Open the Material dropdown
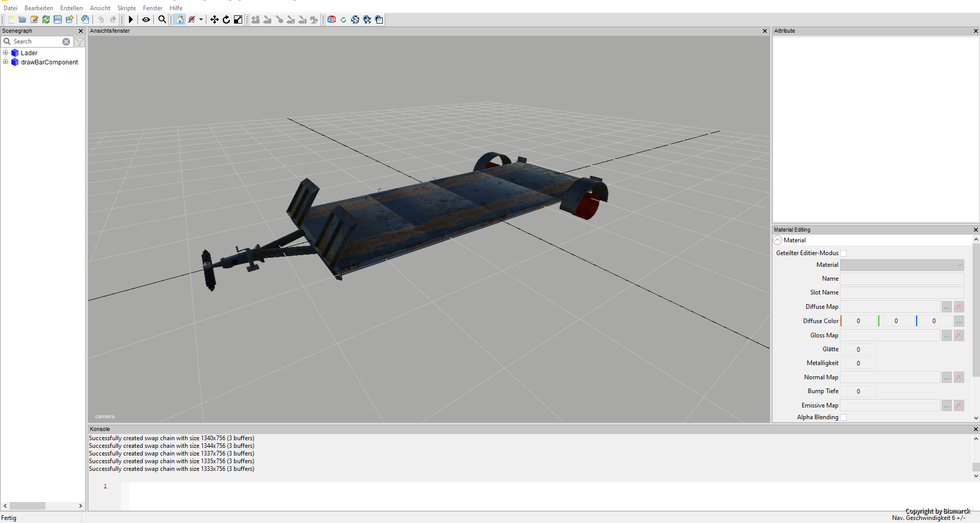The image size is (980, 523). 902,265
